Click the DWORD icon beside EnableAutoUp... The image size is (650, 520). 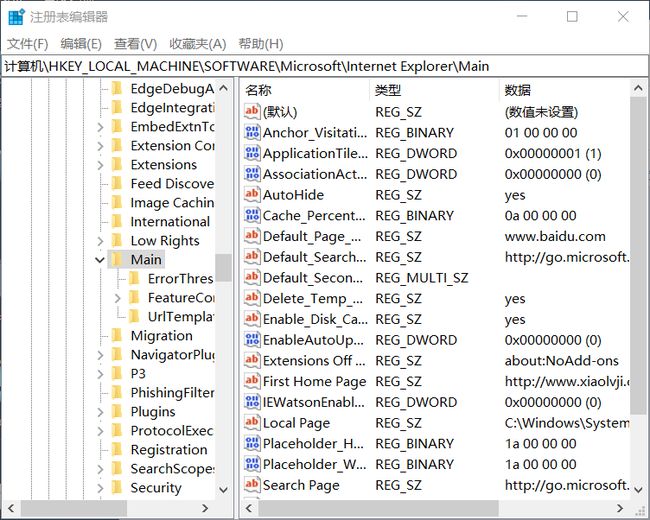tap(252, 339)
